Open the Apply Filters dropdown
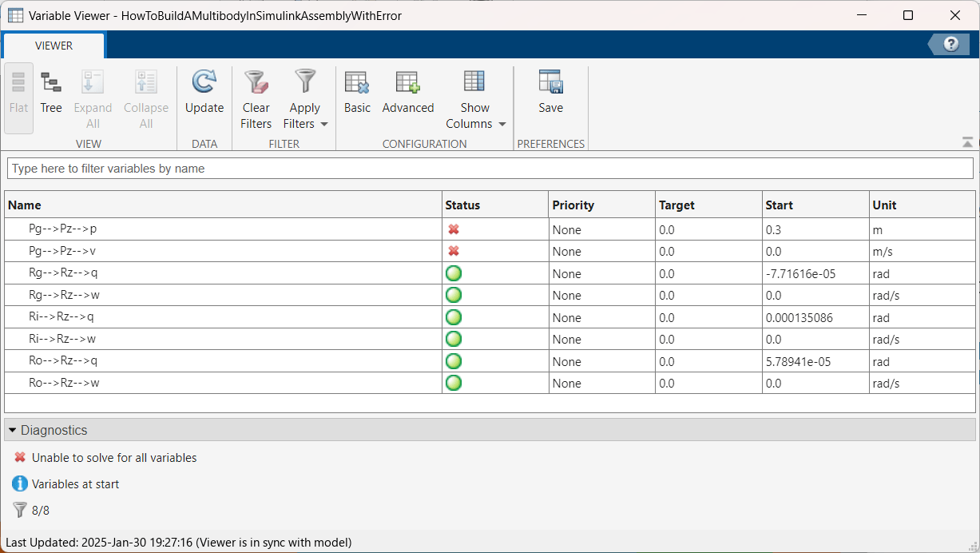The height and width of the screenshot is (553, 980). pyautogui.click(x=305, y=99)
